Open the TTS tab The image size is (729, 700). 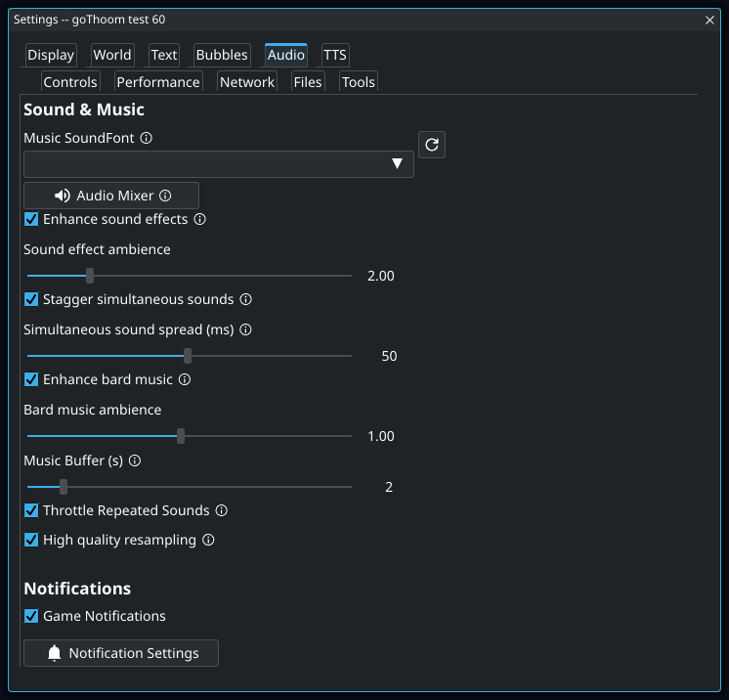coord(335,55)
